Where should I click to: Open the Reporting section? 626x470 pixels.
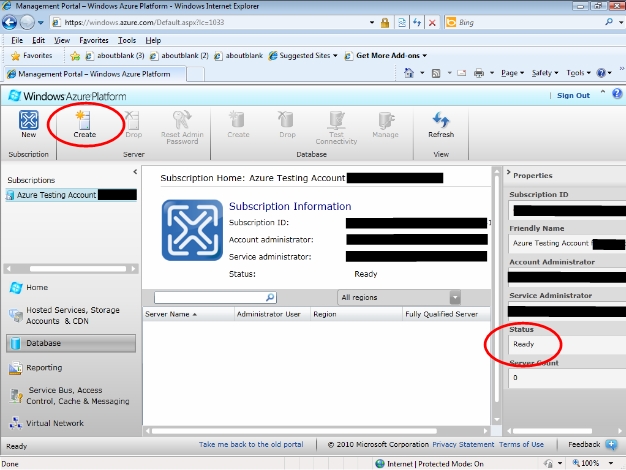coord(36,368)
